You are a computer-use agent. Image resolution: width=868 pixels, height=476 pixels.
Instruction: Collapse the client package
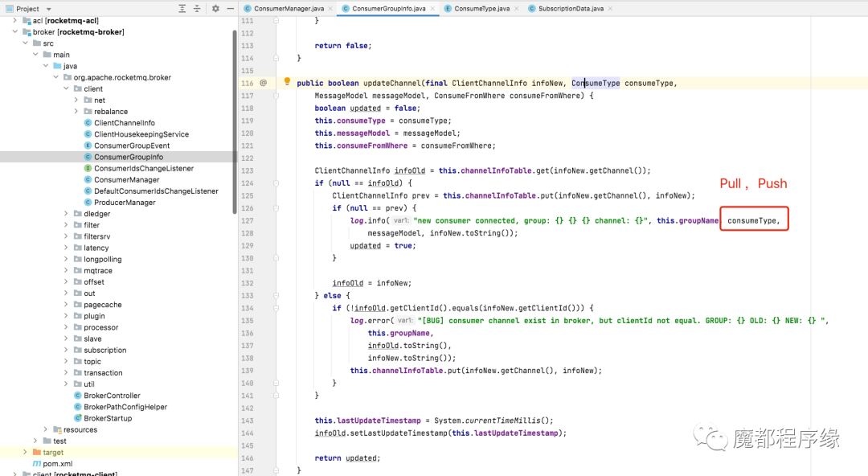click(x=66, y=88)
